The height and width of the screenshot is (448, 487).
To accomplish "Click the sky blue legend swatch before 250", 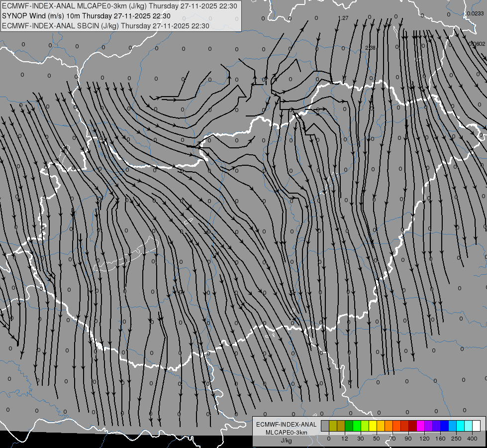I will coord(453,426).
